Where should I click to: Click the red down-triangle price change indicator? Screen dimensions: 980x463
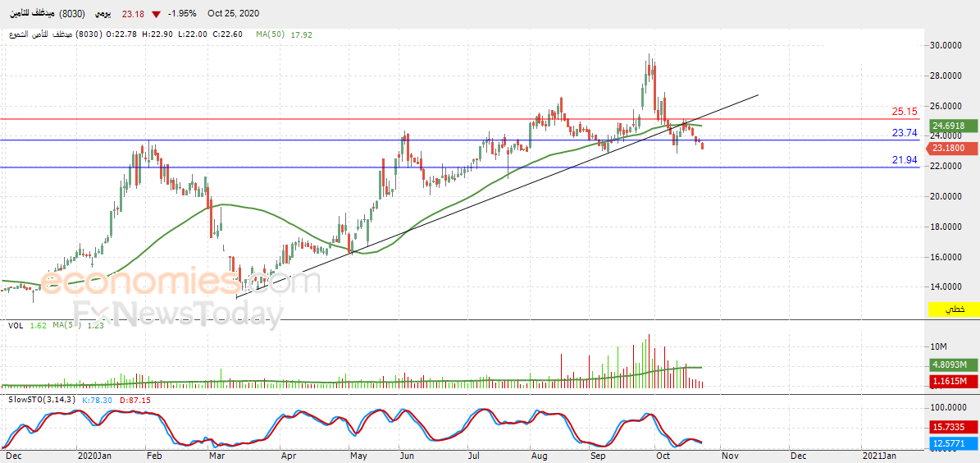coord(156,14)
